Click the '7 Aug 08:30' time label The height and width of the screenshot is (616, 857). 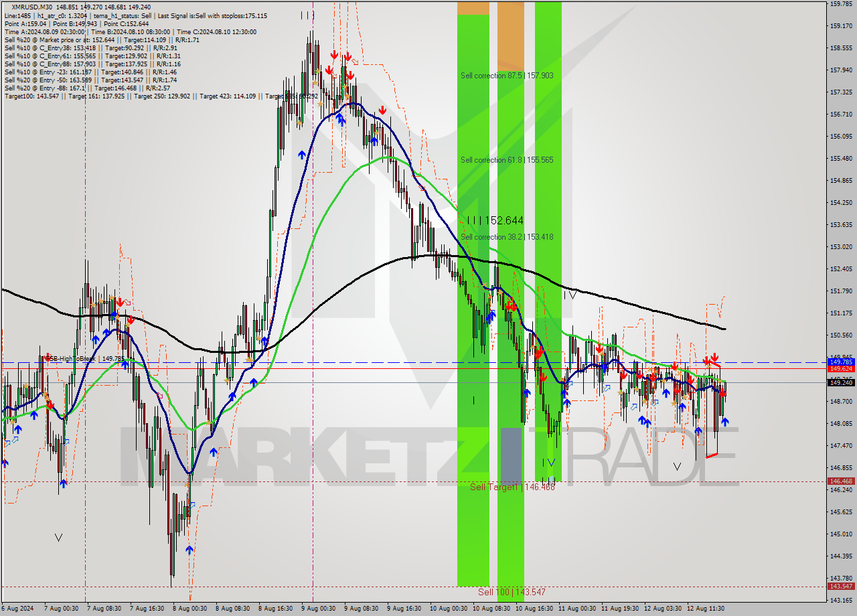(104, 609)
